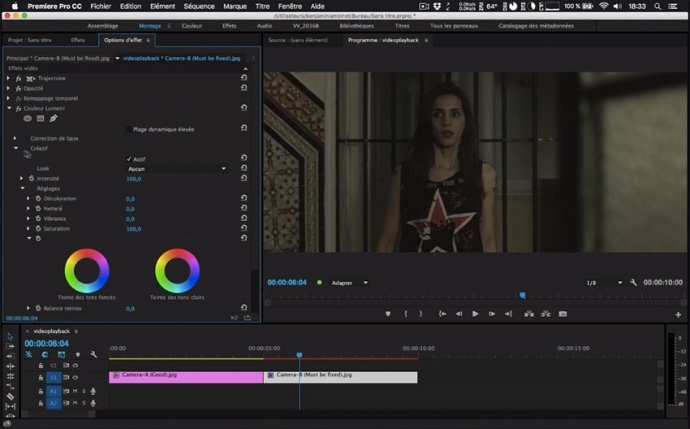Viewport: 690px width, 429px height.
Task: Toggle V1 track output eye
Action: 75,378
